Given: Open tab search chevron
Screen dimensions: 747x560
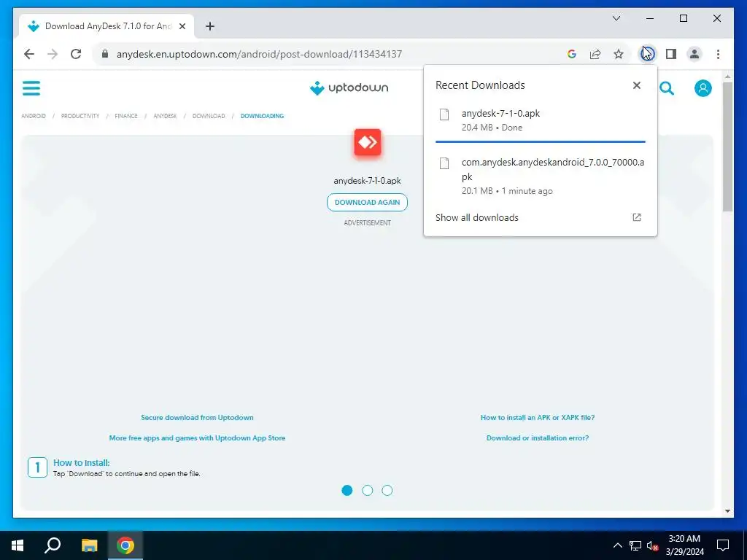Looking at the screenshot, I should coord(616,18).
